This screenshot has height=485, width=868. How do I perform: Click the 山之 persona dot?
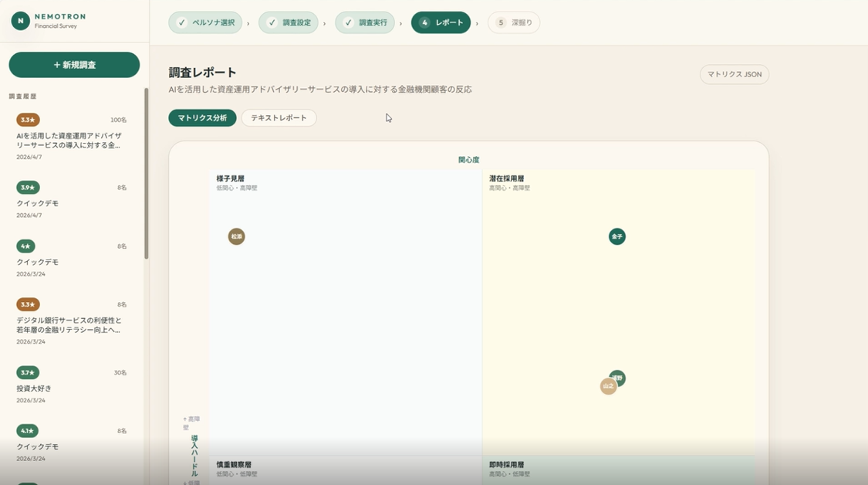[x=609, y=386]
